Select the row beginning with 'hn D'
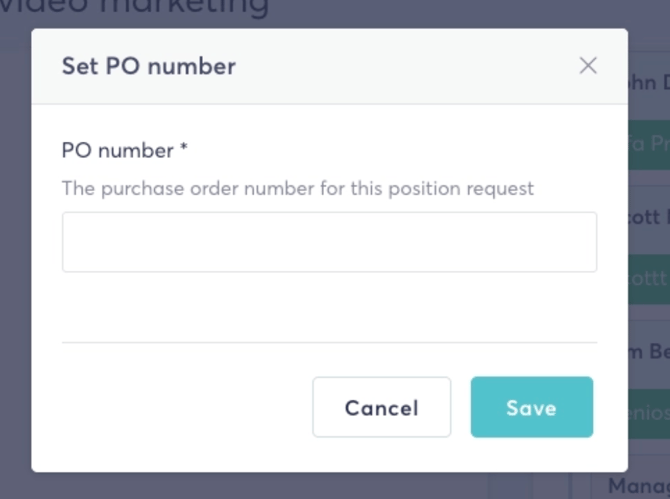 (649, 82)
